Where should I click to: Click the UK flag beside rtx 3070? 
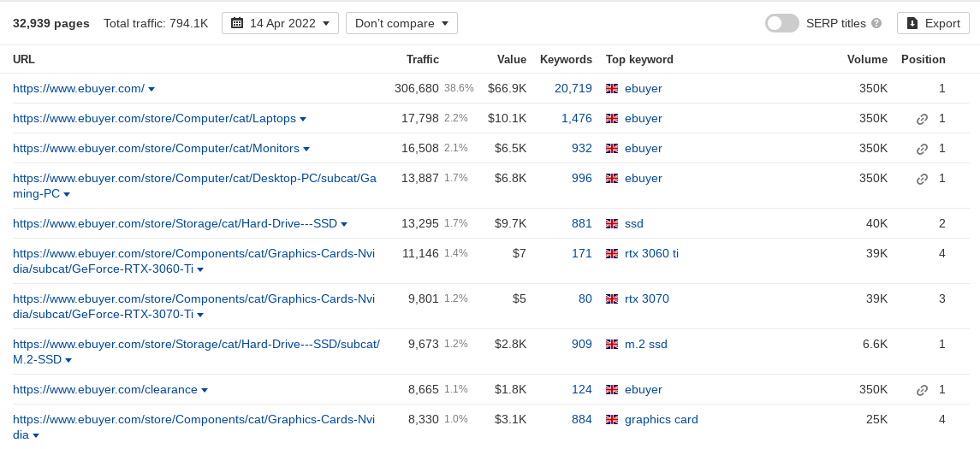tap(612, 299)
